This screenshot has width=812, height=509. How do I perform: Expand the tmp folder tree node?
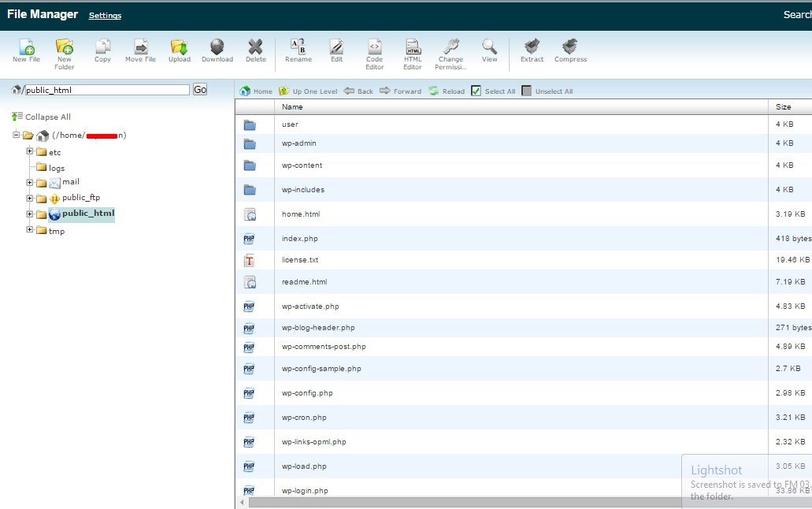click(29, 229)
